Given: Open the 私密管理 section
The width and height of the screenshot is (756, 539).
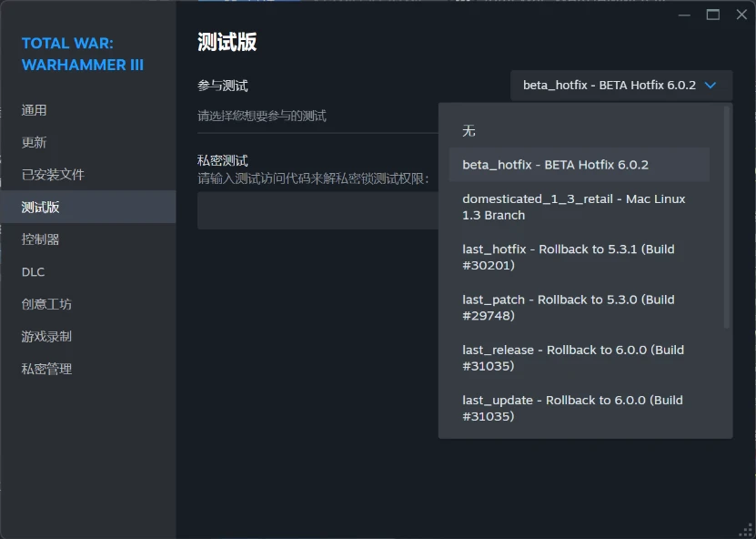Looking at the screenshot, I should [x=87, y=369].
